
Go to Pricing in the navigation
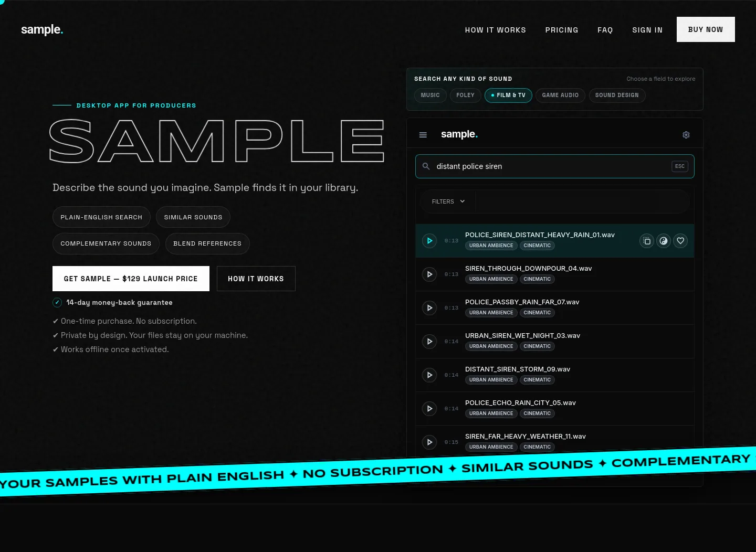pyautogui.click(x=562, y=30)
